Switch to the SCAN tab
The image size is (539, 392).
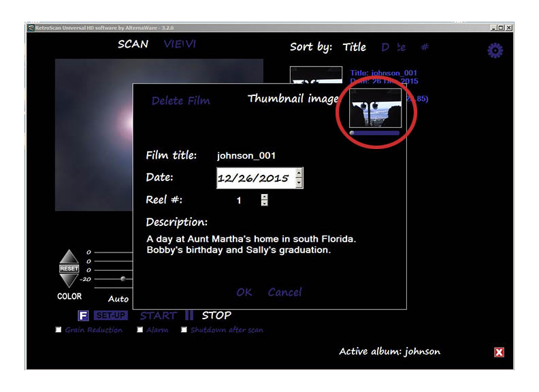[133, 44]
